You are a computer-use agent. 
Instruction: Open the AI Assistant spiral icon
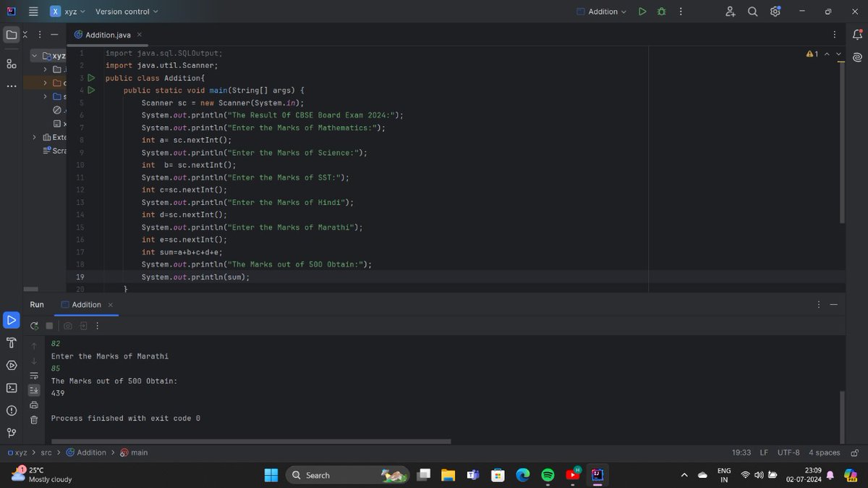click(857, 57)
